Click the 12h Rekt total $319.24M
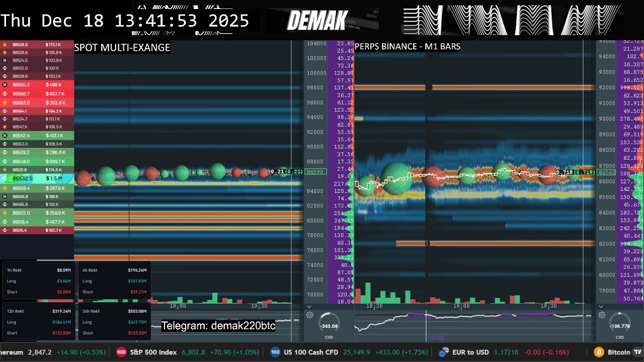The width and height of the screenshot is (644, 362). pos(62,311)
